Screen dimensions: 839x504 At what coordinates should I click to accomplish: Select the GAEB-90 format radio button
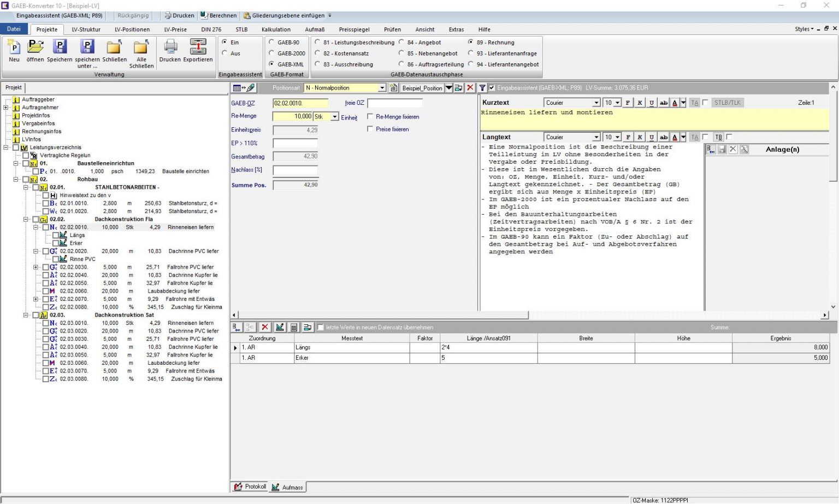[x=271, y=42]
